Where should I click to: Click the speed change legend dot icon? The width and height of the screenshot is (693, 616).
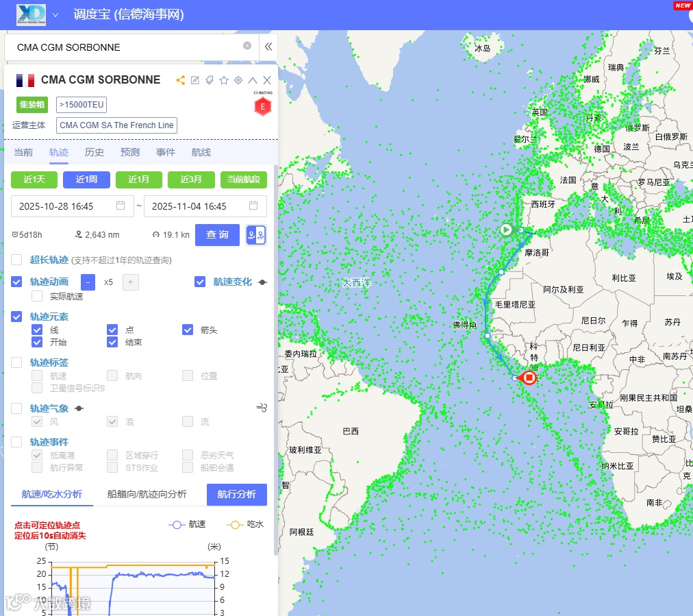262,282
